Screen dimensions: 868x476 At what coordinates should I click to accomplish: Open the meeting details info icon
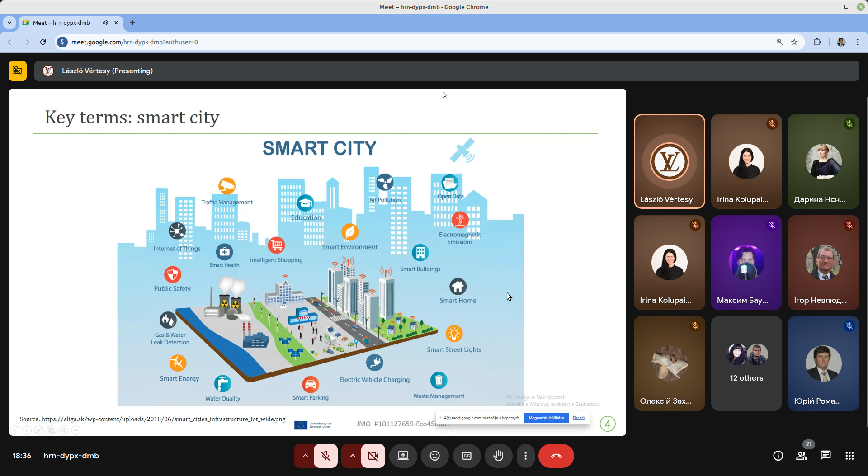pyautogui.click(x=778, y=456)
